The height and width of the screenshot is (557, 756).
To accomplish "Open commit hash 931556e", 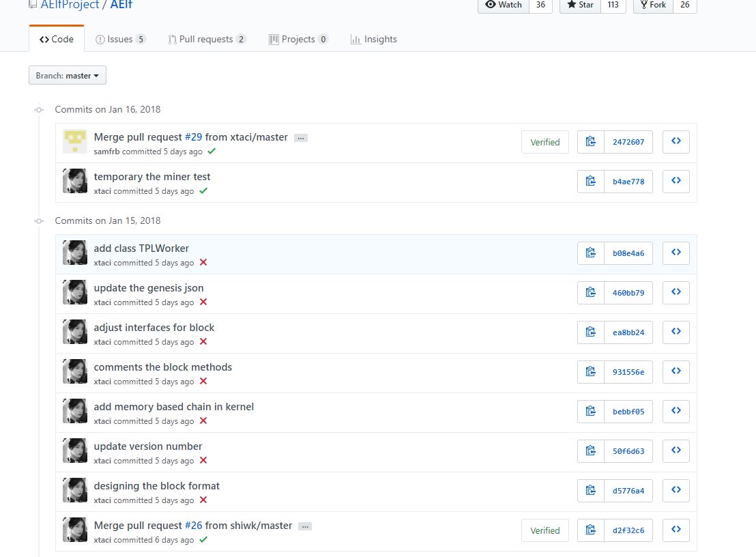I will (628, 372).
